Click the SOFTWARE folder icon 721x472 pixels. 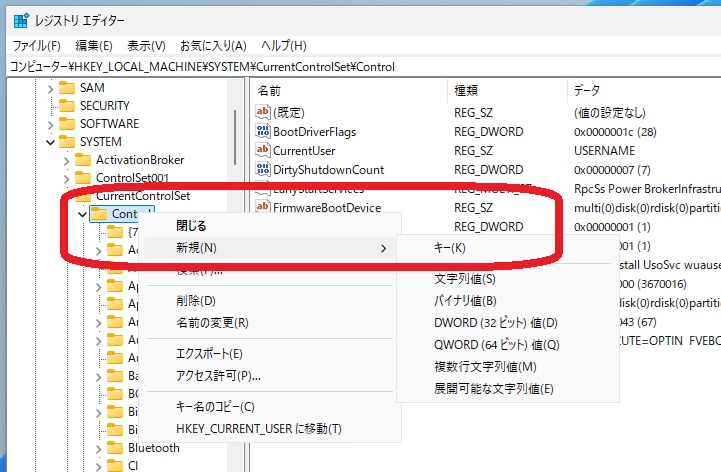[67, 124]
